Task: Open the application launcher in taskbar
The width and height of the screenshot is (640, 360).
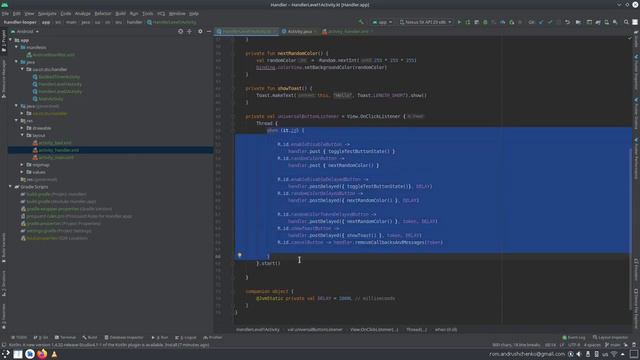Action: [6, 354]
